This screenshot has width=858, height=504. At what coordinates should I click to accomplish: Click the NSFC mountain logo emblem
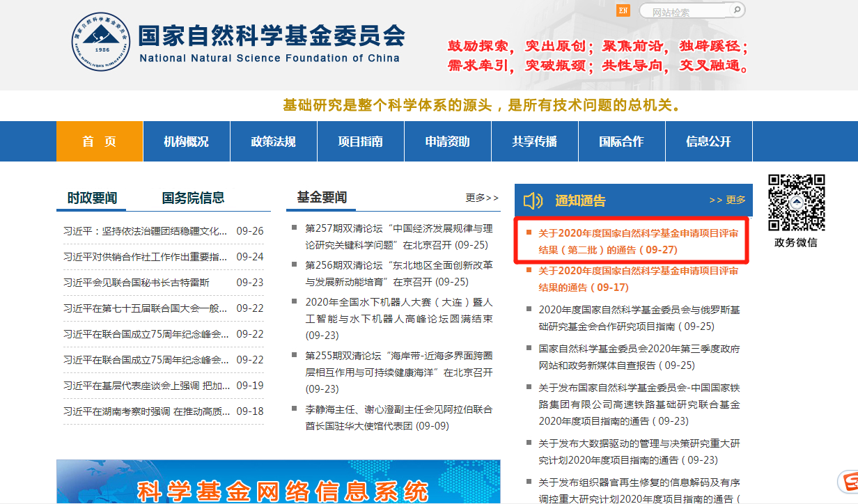pyautogui.click(x=102, y=40)
